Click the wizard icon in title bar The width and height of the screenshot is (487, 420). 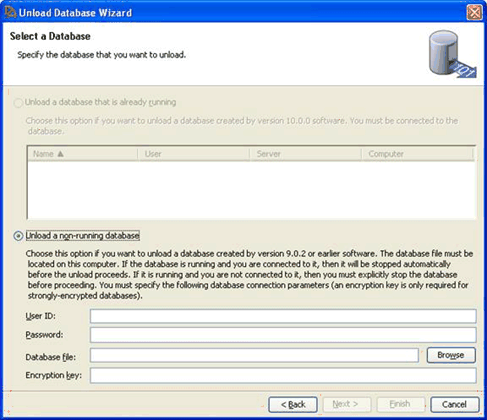10,13
